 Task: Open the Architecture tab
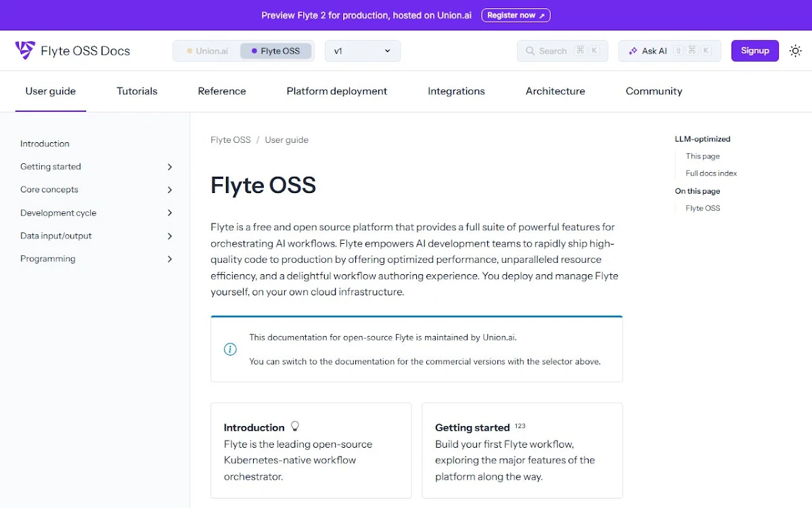(556, 91)
